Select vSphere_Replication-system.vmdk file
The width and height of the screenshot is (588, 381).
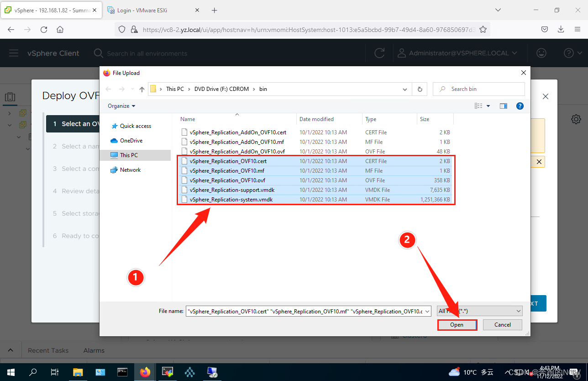[315, 200]
